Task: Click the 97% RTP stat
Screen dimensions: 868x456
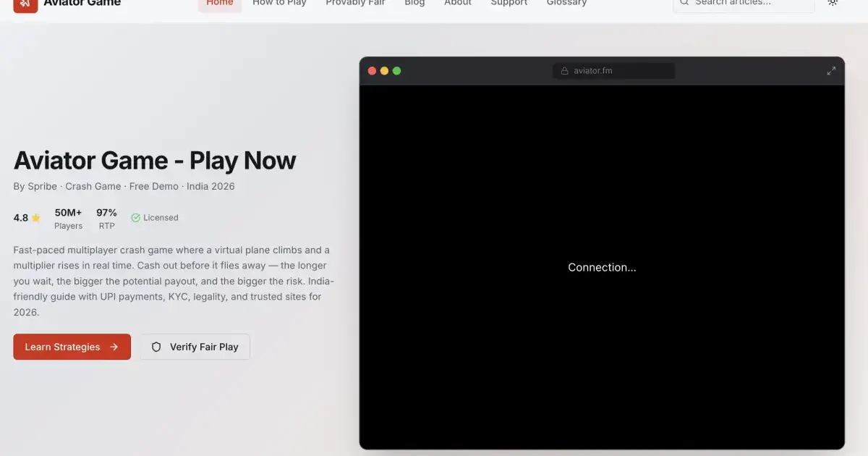Action: coord(107,219)
